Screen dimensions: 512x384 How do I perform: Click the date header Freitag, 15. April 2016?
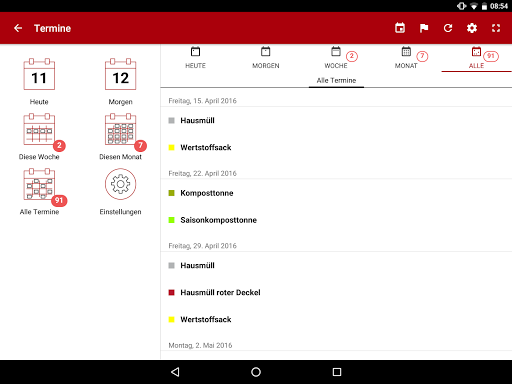(x=202, y=101)
